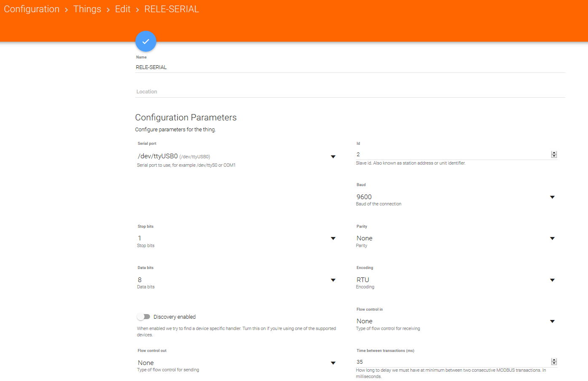Edit the Name field containing RELE-SERIAL
Screen dimensions: 588x381
(350, 67)
